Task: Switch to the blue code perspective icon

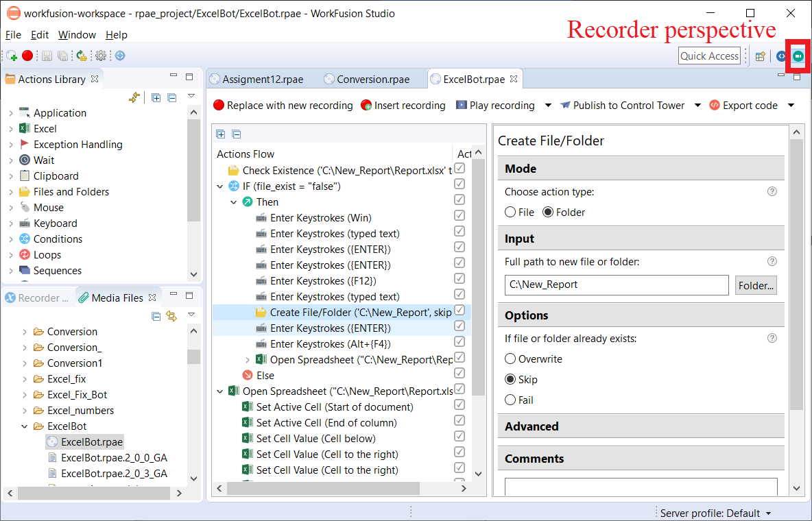Action: tap(781, 56)
